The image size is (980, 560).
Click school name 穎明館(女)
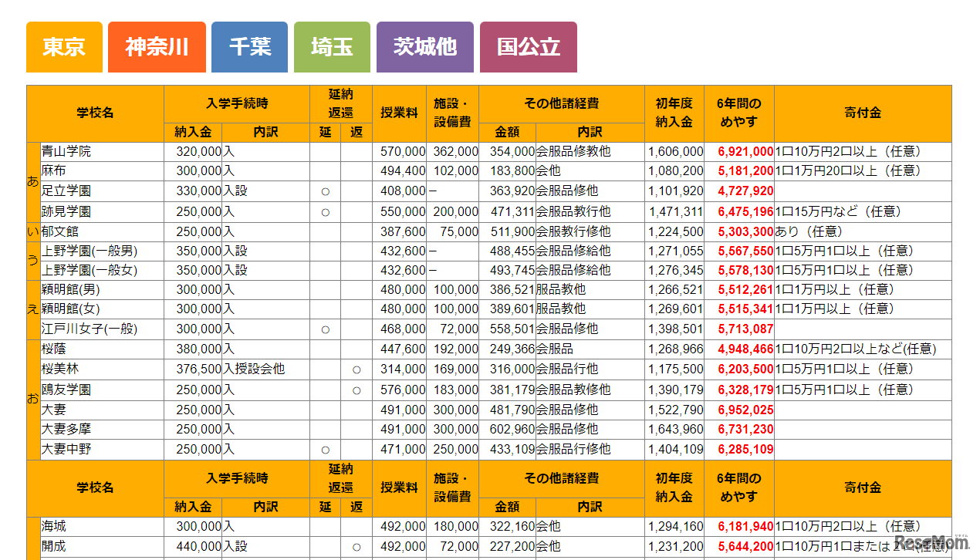(x=71, y=309)
